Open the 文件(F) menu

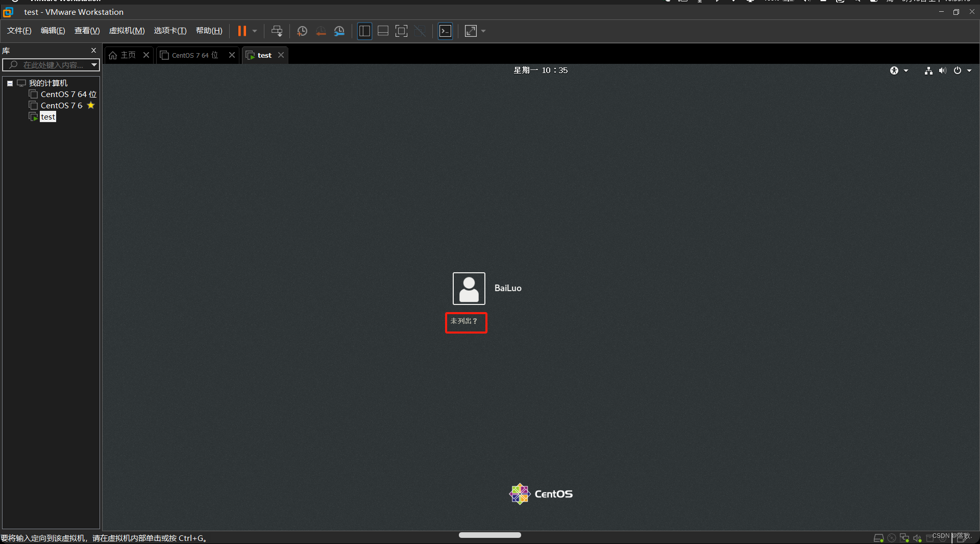point(19,31)
